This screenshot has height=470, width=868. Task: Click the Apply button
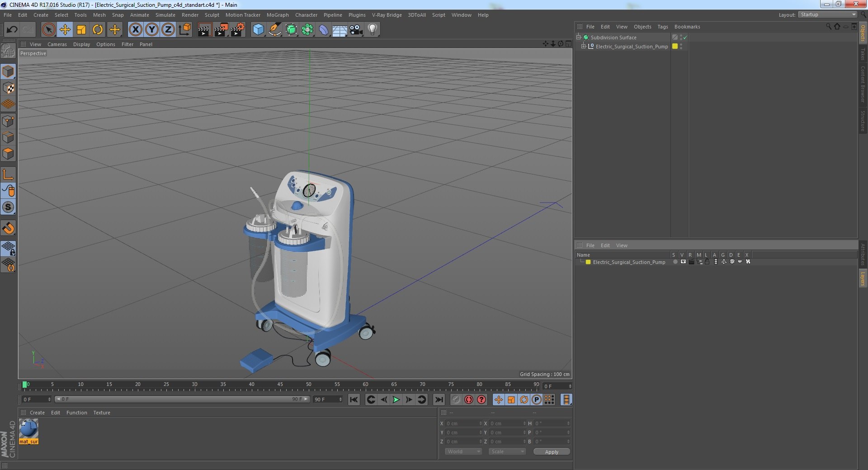point(552,451)
